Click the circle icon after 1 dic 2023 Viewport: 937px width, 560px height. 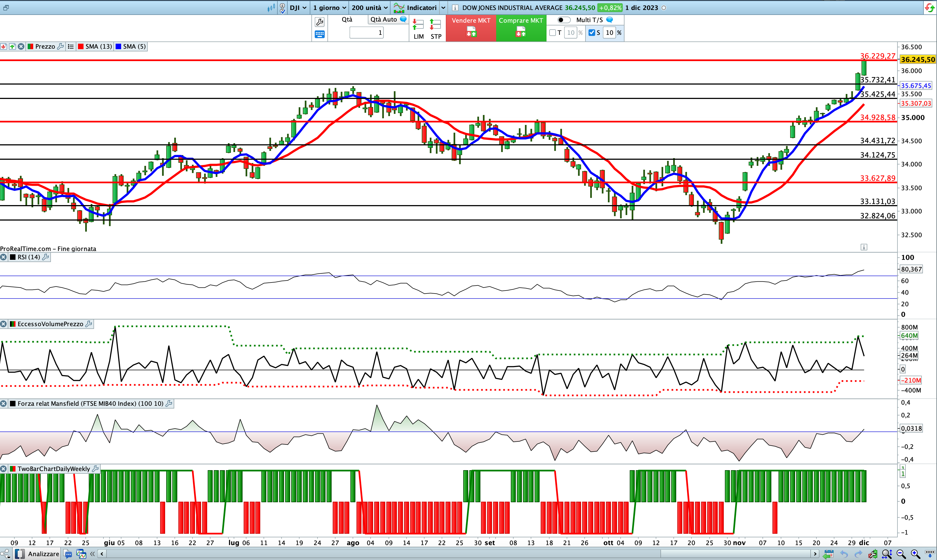point(664,8)
